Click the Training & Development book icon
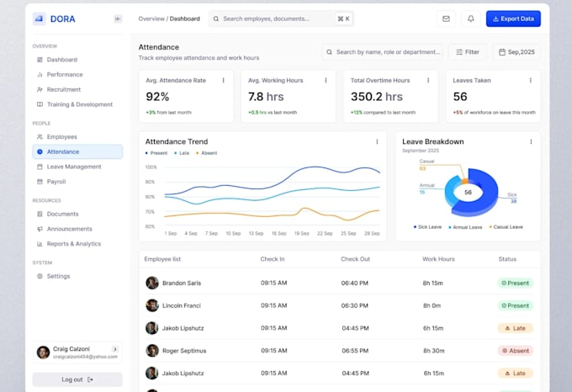Viewport: 572px width, 392px height. 40,104
